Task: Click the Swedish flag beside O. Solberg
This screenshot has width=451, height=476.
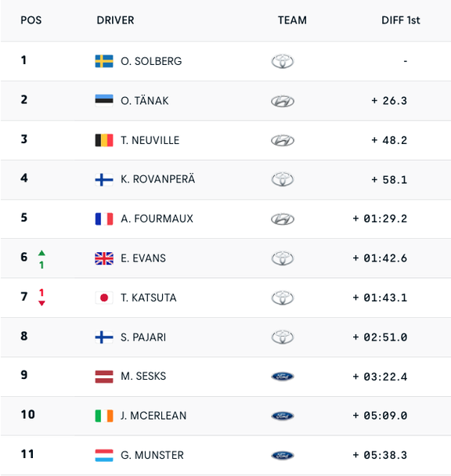Action: pos(104,61)
